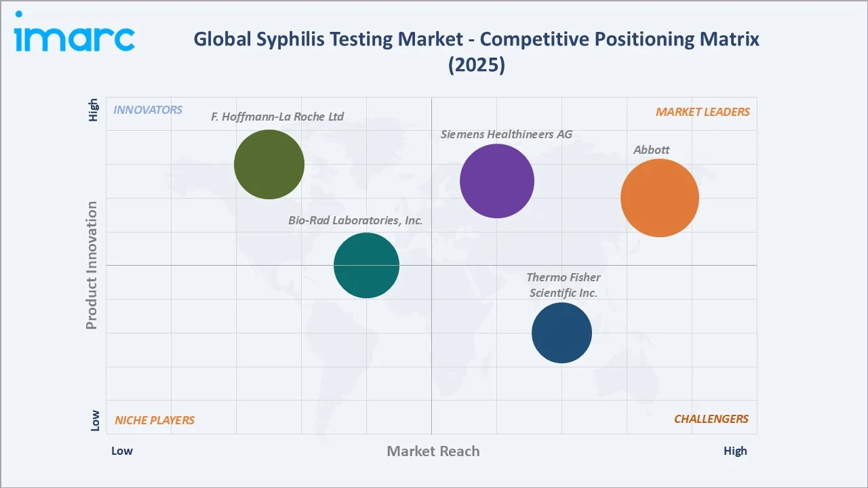Click the dark blue Thermo Fisher bubble

click(561, 333)
